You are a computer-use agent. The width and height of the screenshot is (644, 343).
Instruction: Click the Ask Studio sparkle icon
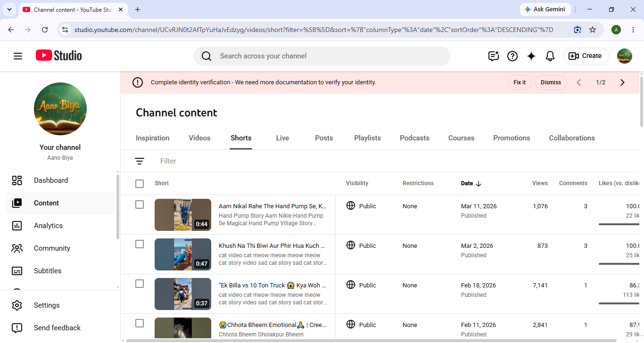click(531, 56)
